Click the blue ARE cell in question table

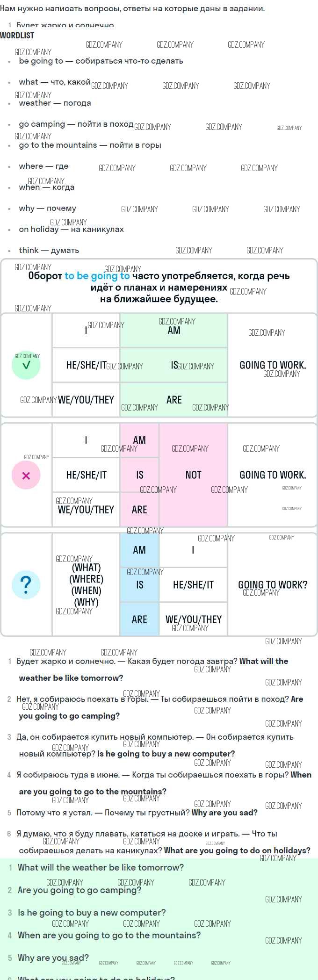[x=139, y=620]
